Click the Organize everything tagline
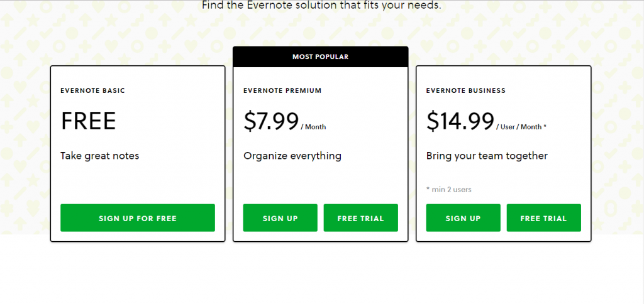 292,156
